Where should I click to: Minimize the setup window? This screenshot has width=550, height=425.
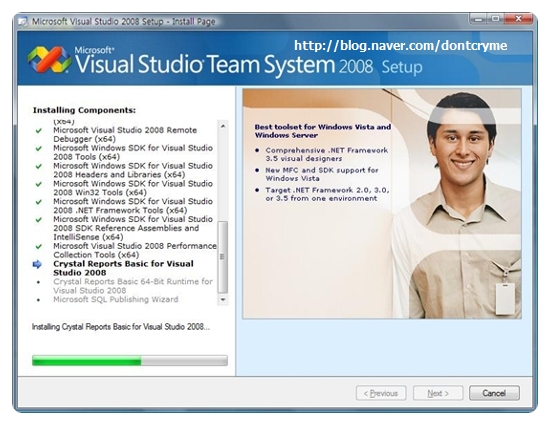point(478,19)
